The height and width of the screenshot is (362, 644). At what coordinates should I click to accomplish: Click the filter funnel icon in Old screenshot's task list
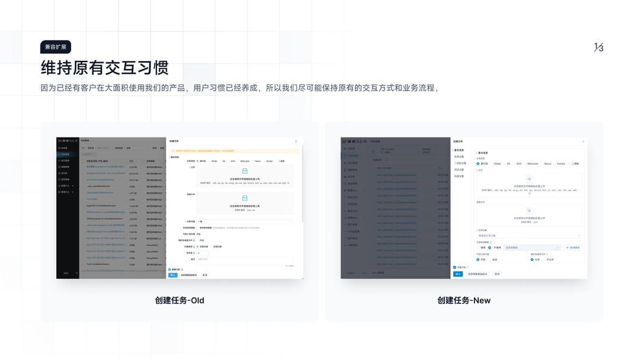[x=83, y=148]
